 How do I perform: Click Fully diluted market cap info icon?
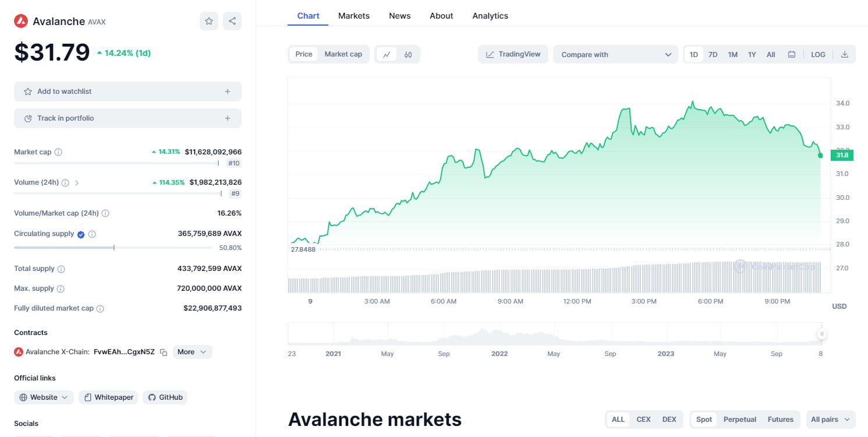click(x=100, y=309)
